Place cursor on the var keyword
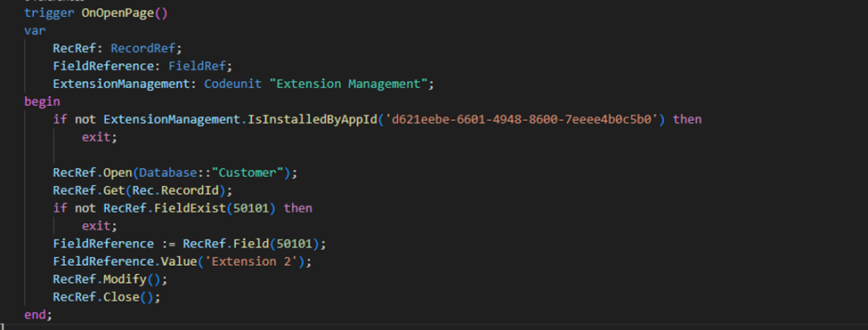The height and width of the screenshot is (330, 868). 35,30
